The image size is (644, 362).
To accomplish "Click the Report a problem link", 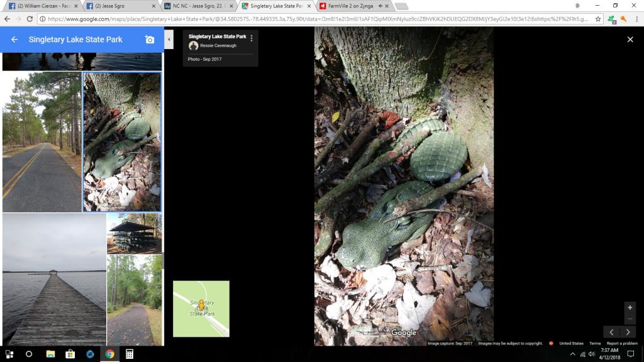I will pyautogui.click(x=622, y=343).
